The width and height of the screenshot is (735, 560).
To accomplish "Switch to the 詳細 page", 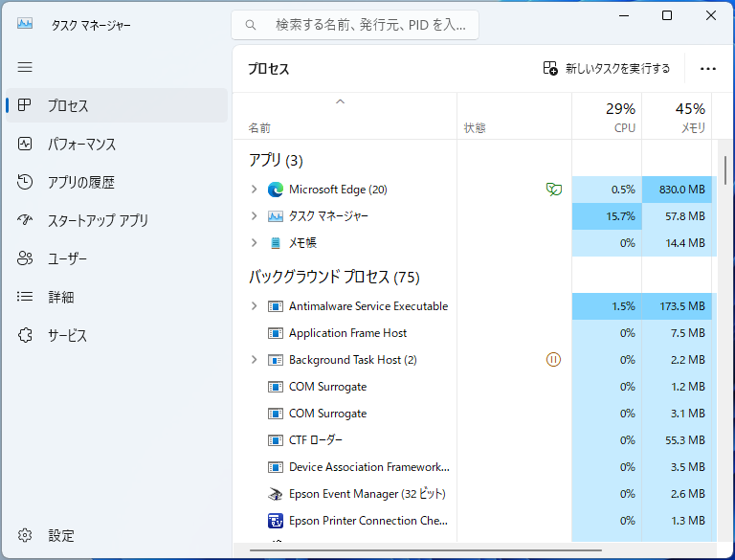I will pyautogui.click(x=117, y=297).
